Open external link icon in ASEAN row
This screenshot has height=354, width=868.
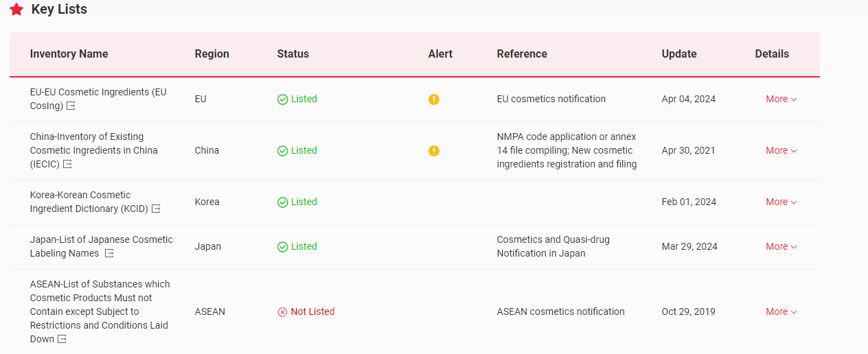tap(62, 340)
